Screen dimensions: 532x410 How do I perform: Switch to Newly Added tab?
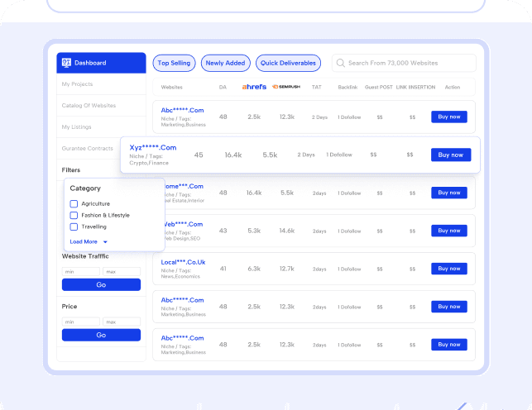click(225, 63)
